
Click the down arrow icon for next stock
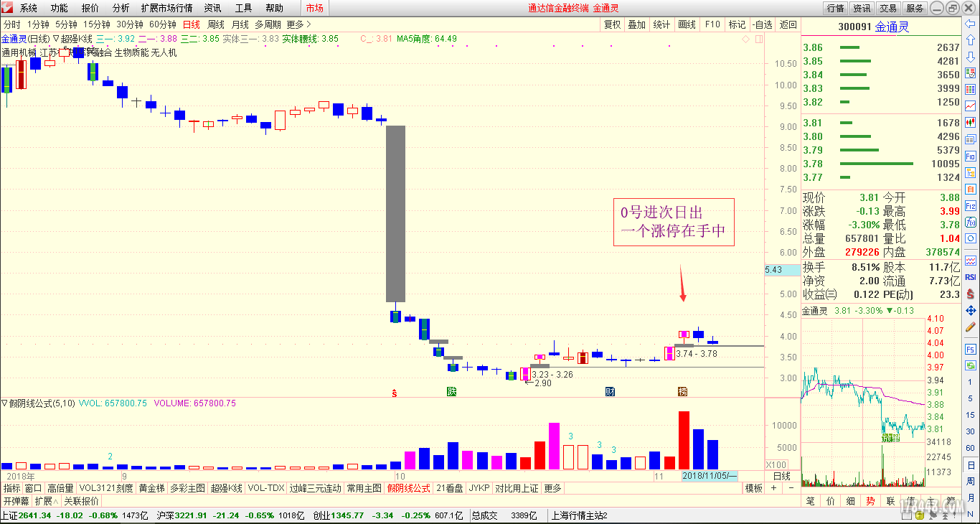point(971,56)
